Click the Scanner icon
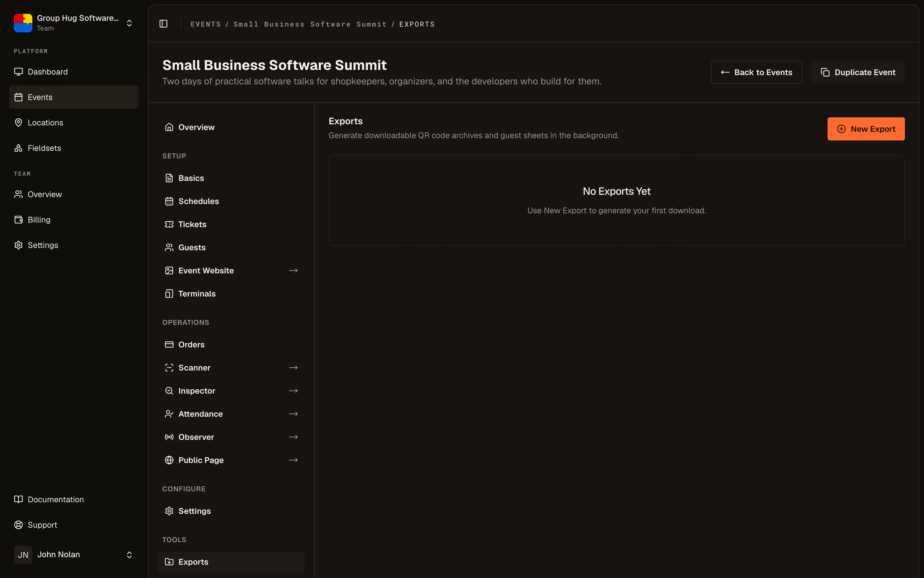 coord(169,368)
